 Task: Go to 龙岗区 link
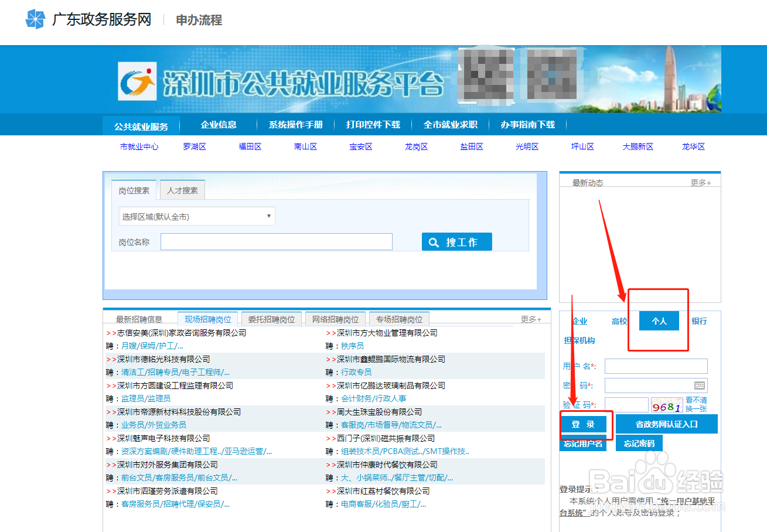click(416, 146)
